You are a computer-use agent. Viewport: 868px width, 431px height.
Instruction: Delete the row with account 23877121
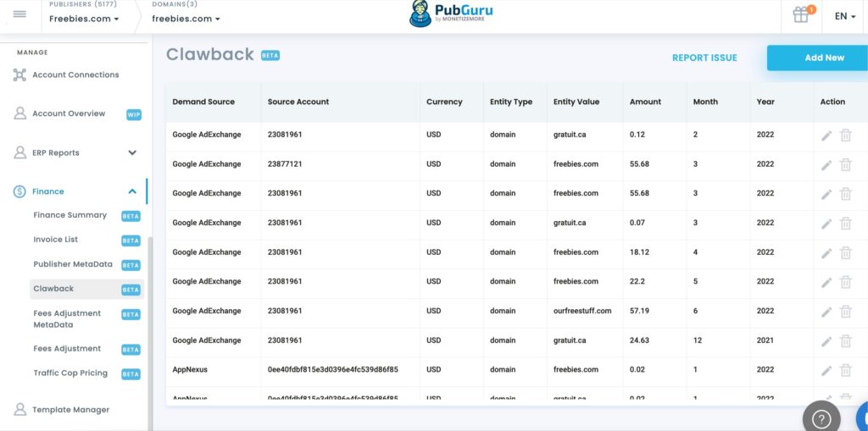[845, 164]
